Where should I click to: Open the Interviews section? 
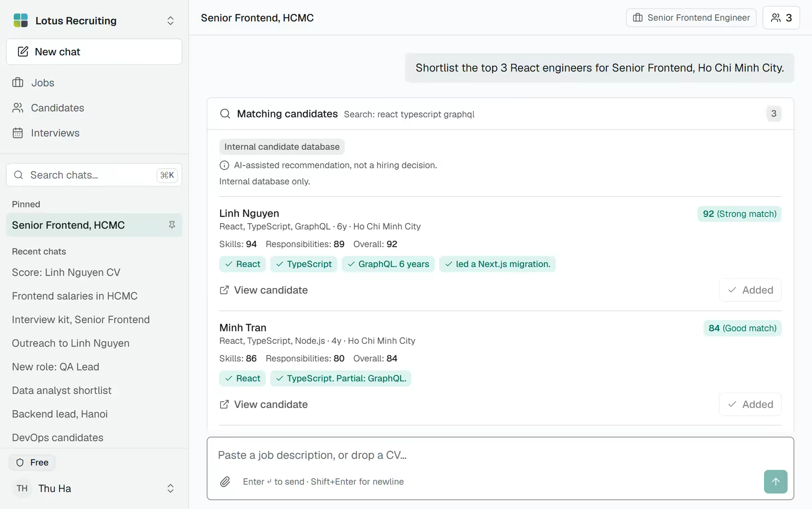click(94, 133)
